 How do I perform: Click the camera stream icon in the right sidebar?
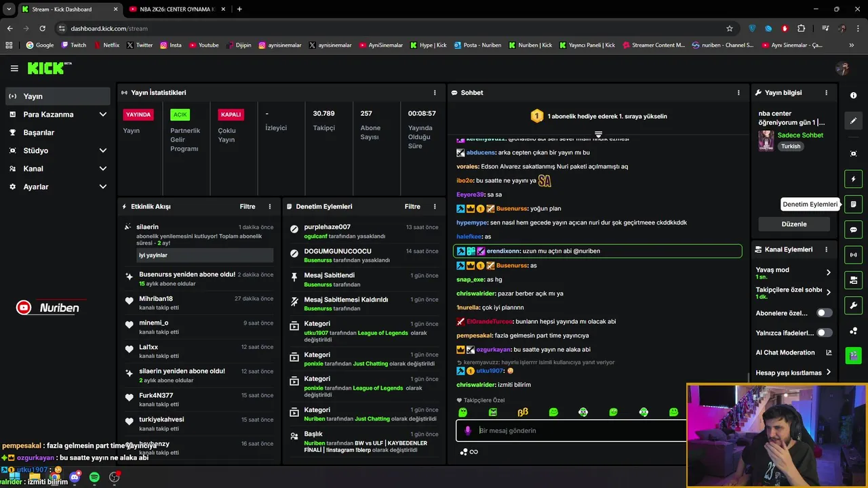point(853,280)
